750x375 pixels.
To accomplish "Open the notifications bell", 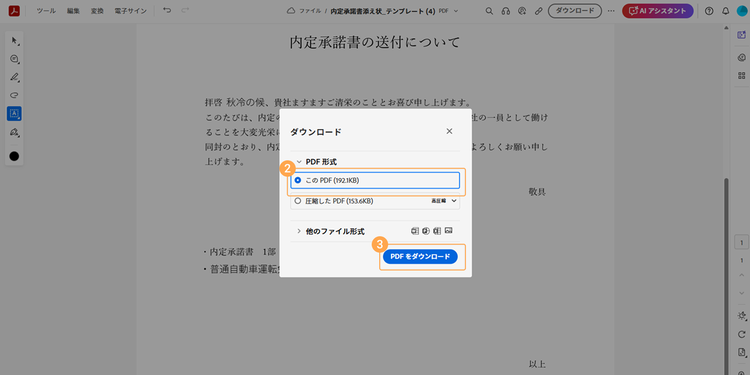I will (x=726, y=11).
